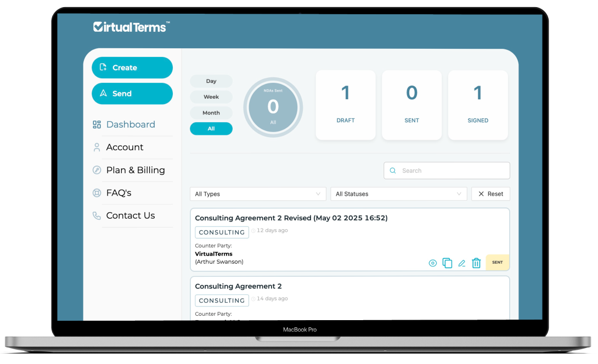Click the eye icon to view agreement
This screenshot has height=364, width=598.
tap(433, 263)
